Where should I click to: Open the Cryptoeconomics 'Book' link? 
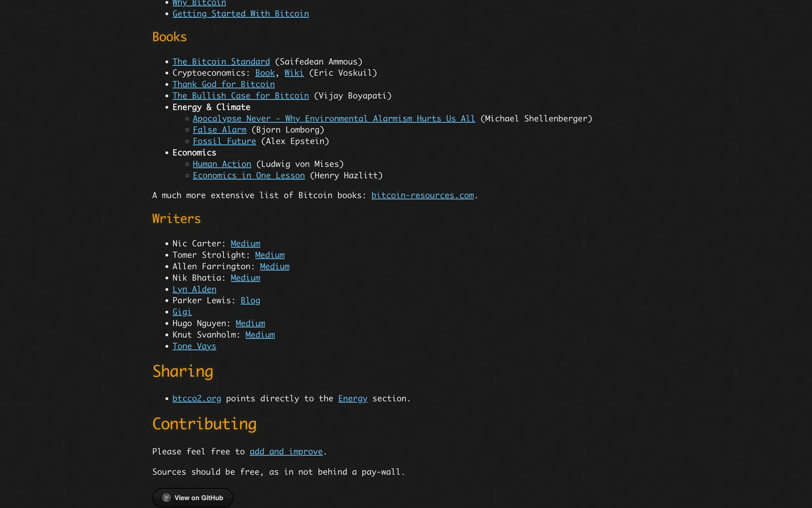click(x=265, y=73)
